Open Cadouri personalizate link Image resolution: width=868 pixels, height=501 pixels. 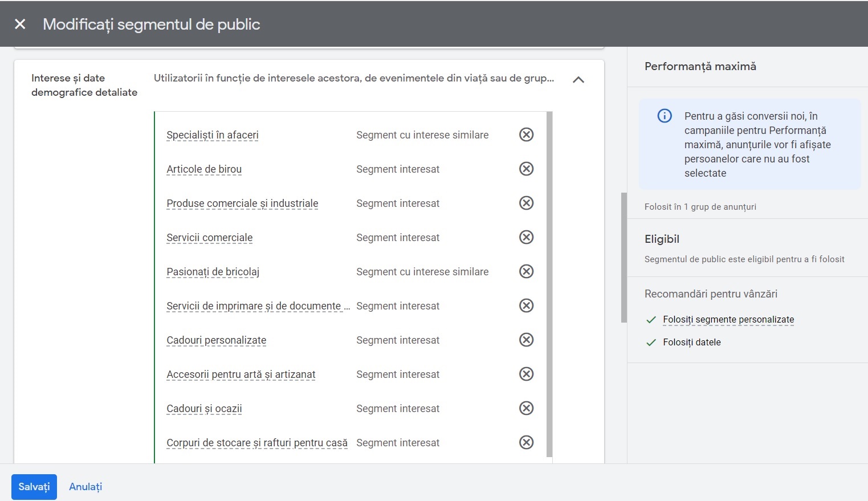[x=216, y=340]
